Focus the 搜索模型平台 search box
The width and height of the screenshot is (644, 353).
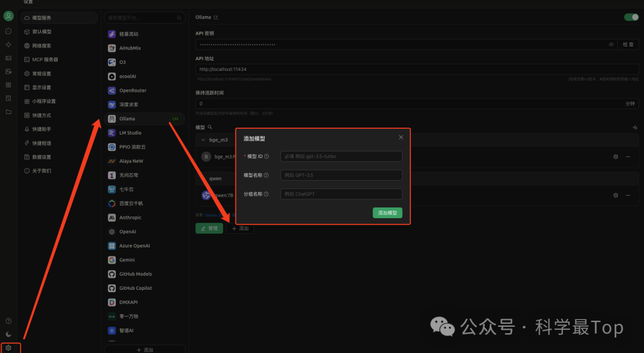click(144, 18)
